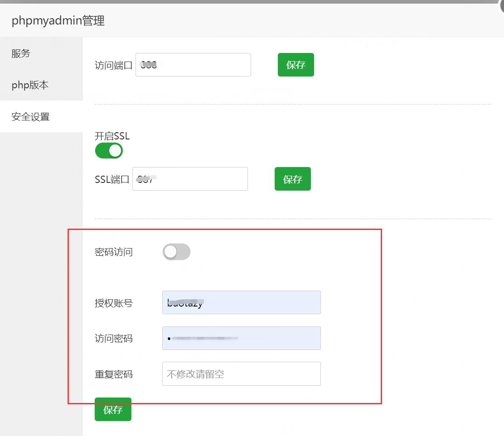Enable the 密码访问 toggle
The height and width of the screenshot is (436, 504).
[176, 252]
